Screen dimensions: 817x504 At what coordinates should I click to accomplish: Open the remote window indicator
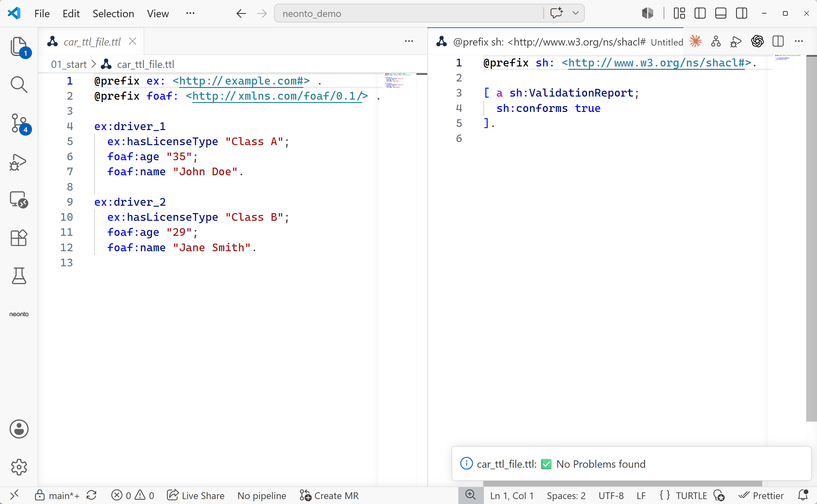point(15,495)
